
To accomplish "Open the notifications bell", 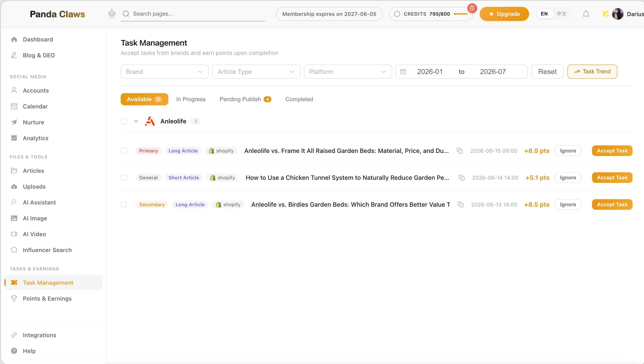I will (x=586, y=14).
